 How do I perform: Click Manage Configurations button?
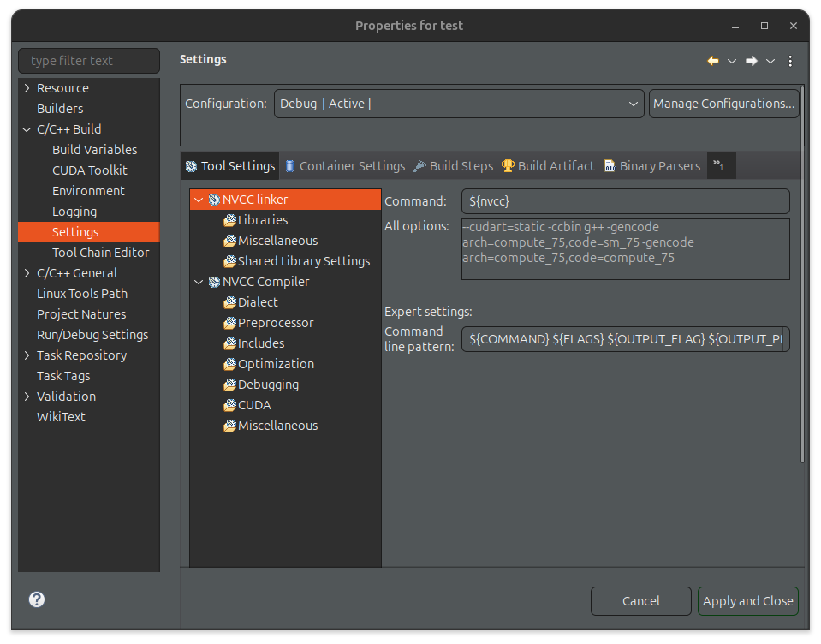723,104
